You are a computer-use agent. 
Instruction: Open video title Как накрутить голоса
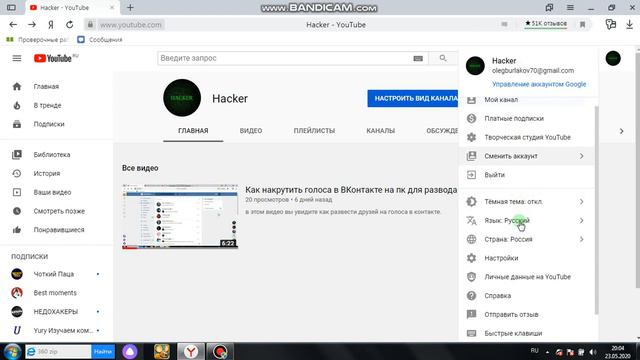(x=351, y=190)
